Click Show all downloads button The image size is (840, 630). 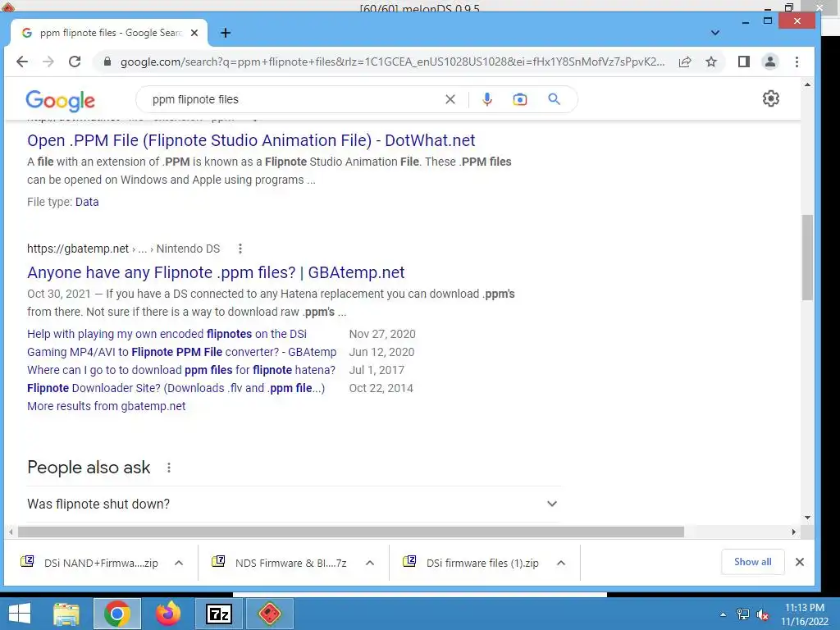click(753, 562)
